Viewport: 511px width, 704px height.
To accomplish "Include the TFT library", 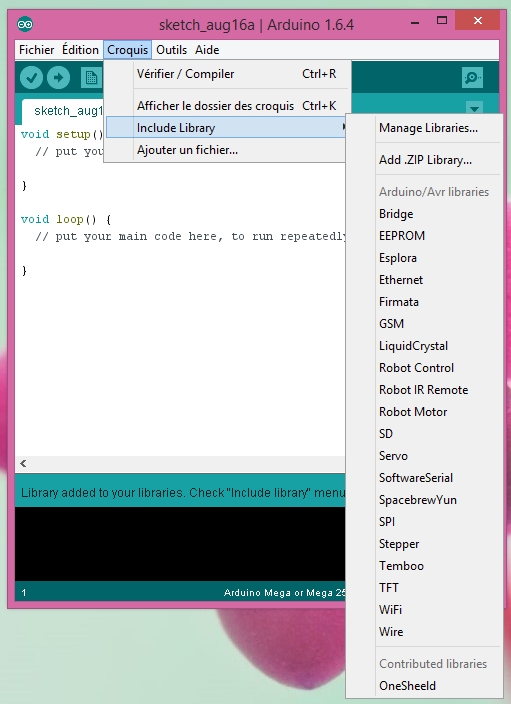I will pyautogui.click(x=425, y=588).
